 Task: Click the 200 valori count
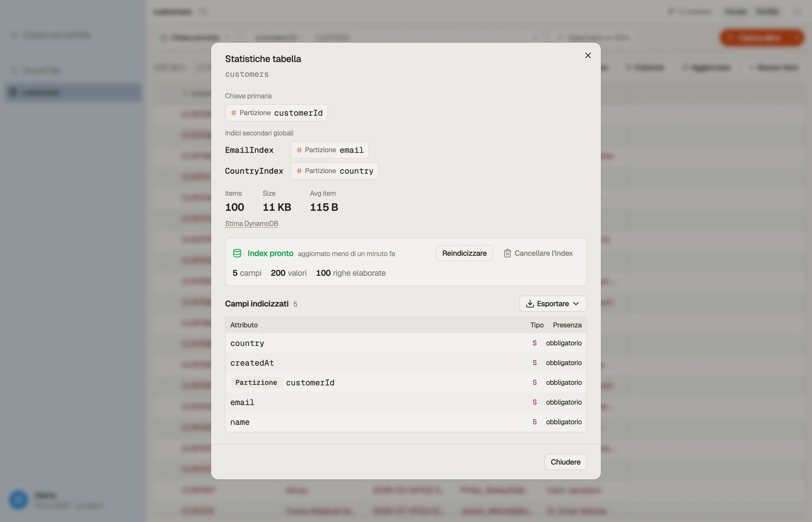tap(288, 273)
